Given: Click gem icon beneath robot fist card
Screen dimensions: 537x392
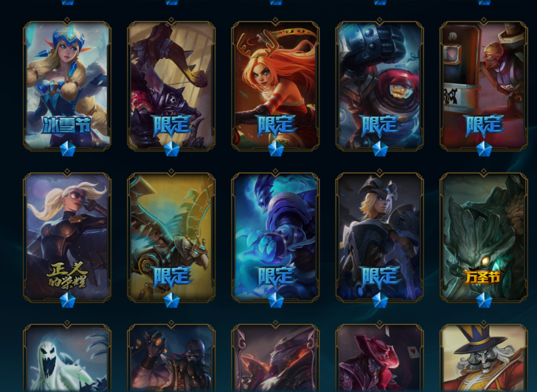Looking at the screenshot, I should click(x=380, y=149).
